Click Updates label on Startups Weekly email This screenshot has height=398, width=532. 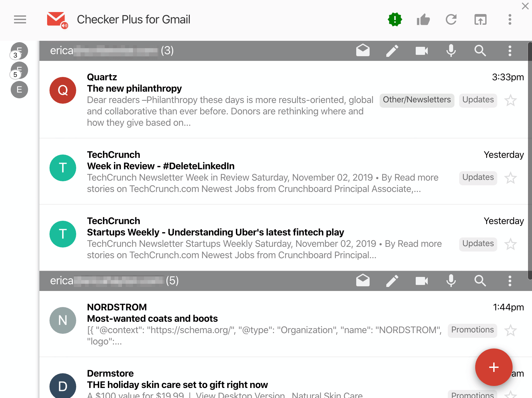pyautogui.click(x=478, y=244)
